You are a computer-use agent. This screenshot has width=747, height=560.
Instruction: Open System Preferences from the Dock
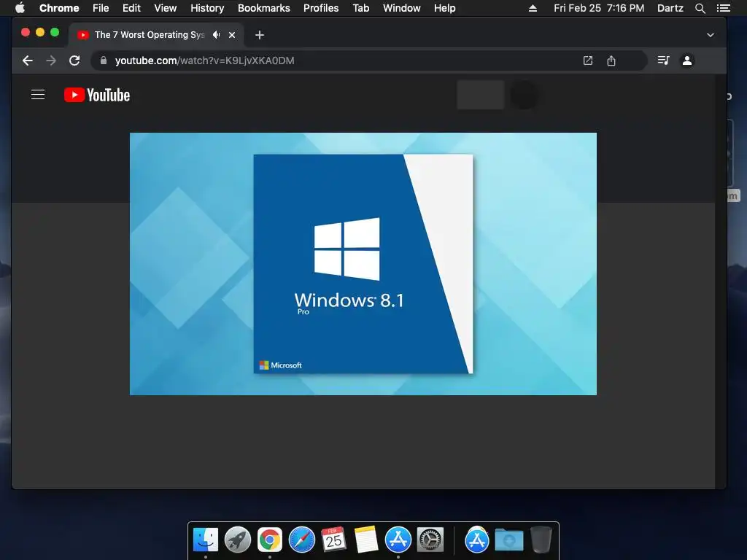pos(430,540)
